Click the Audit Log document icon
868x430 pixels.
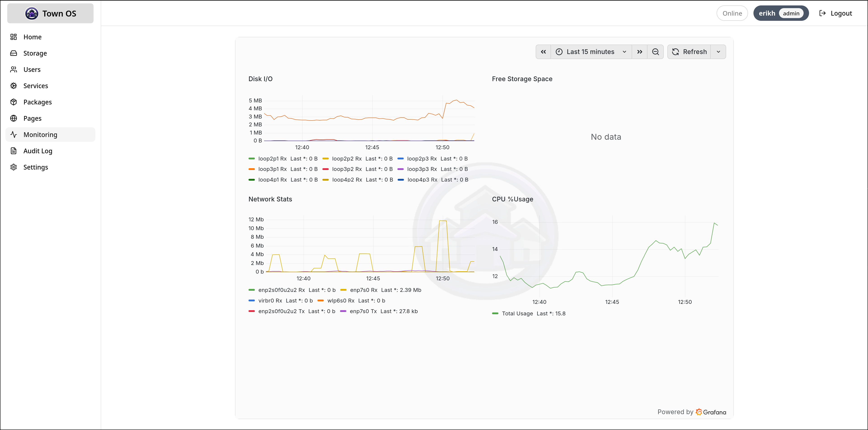(14, 151)
